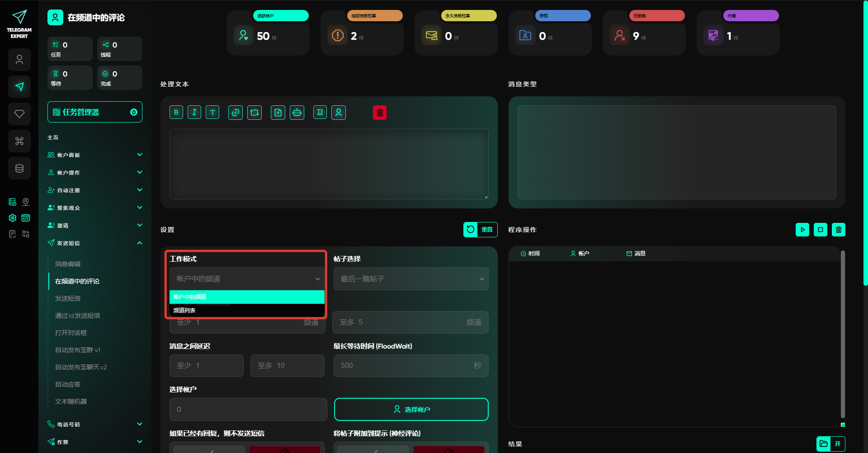Click the heart icon in left sidebar
Screen dimensions: 868x453
pyautogui.click(x=19, y=114)
